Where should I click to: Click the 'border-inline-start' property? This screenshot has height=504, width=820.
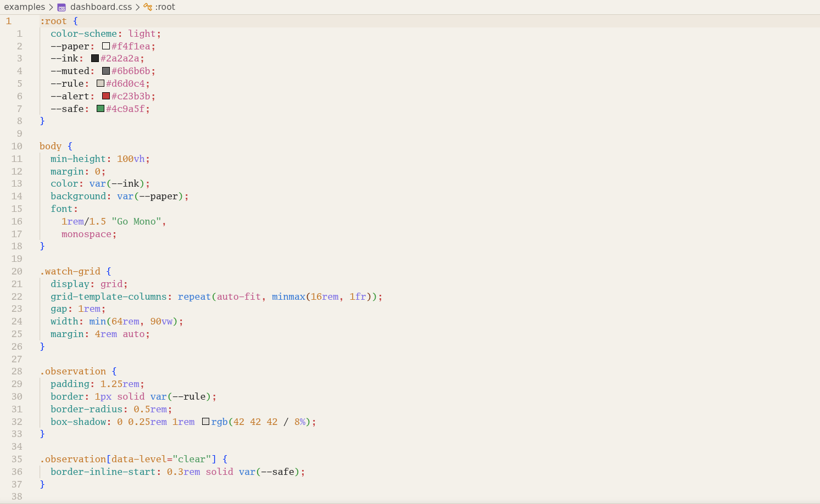coord(103,472)
